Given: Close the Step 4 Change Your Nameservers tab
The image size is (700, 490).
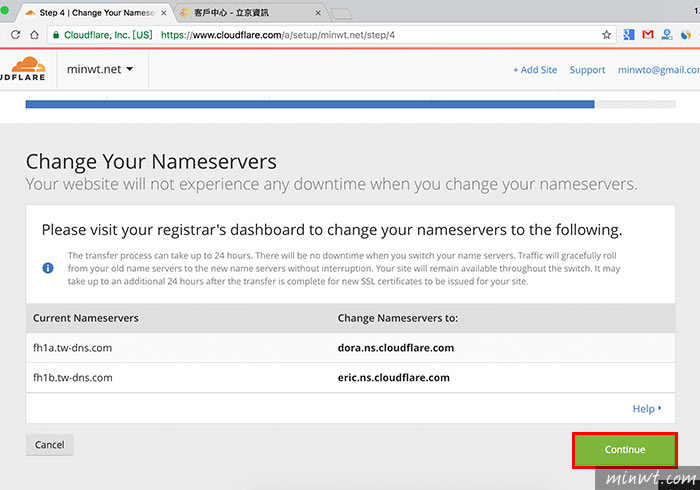Looking at the screenshot, I should coord(164,13).
